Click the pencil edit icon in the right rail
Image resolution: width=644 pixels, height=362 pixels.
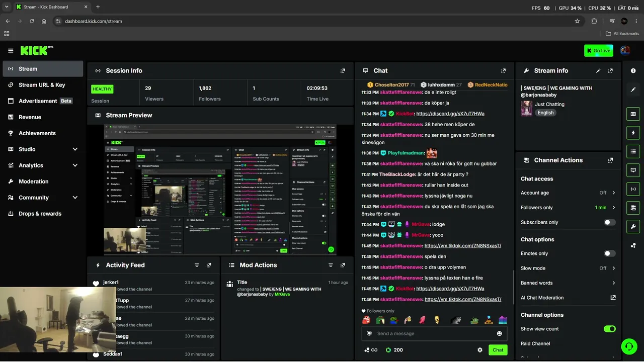pyautogui.click(x=633, y=89)
